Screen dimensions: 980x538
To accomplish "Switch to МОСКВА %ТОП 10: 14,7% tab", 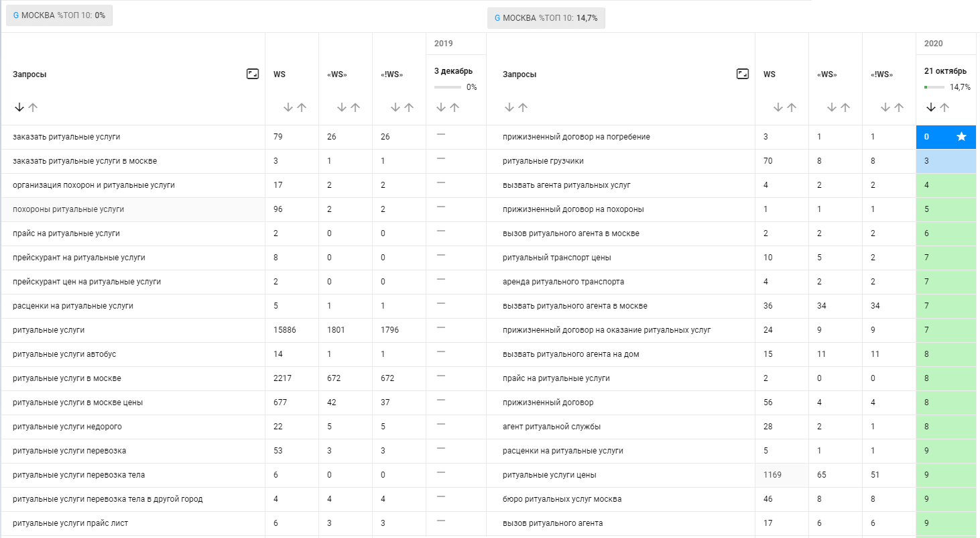I will [x=546, y=18].
